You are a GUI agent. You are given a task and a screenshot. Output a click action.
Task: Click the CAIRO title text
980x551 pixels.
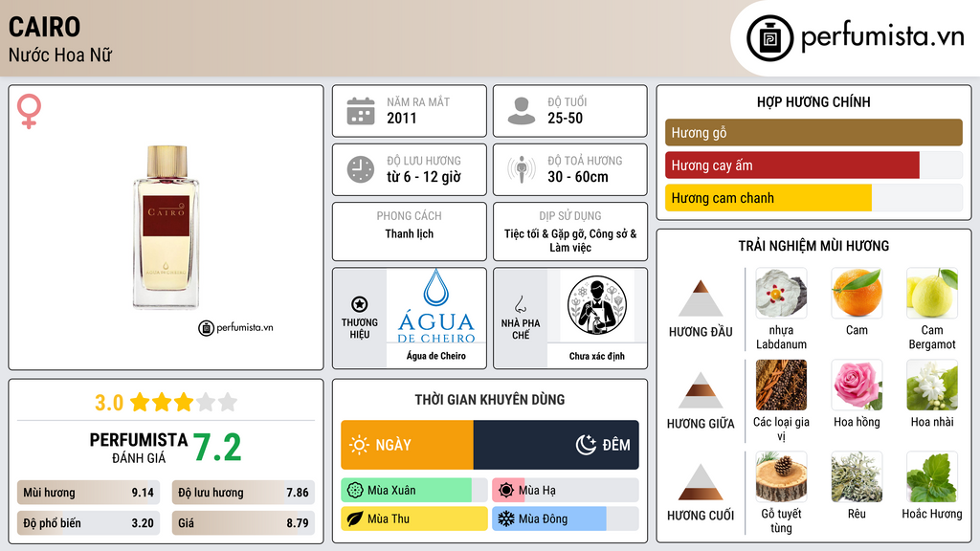(44, 27)
